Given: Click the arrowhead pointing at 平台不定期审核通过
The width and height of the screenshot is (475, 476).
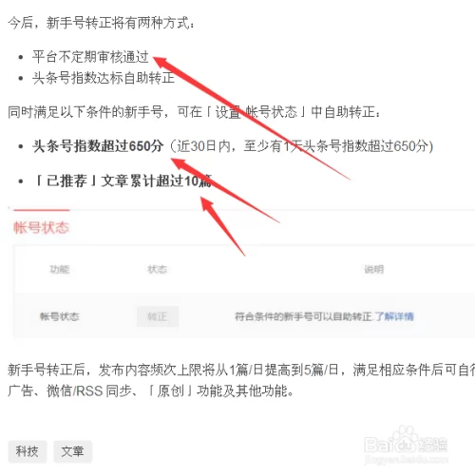Looking at the screenshot, I should coord(161,62).
